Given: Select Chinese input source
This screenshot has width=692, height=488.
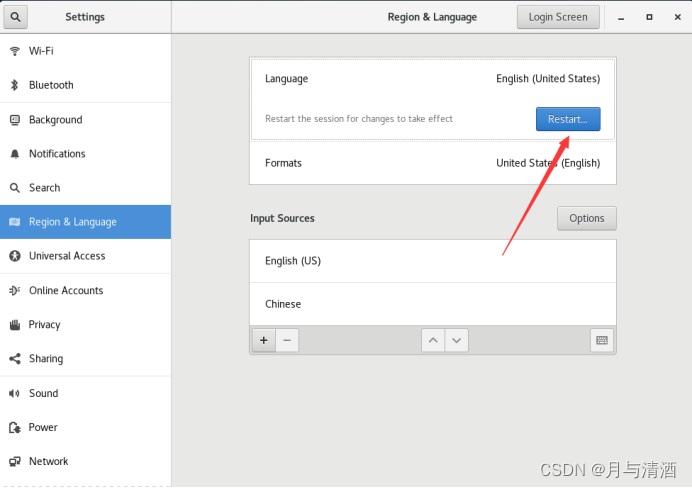Looking at the screenshot, I should (432, 304).
